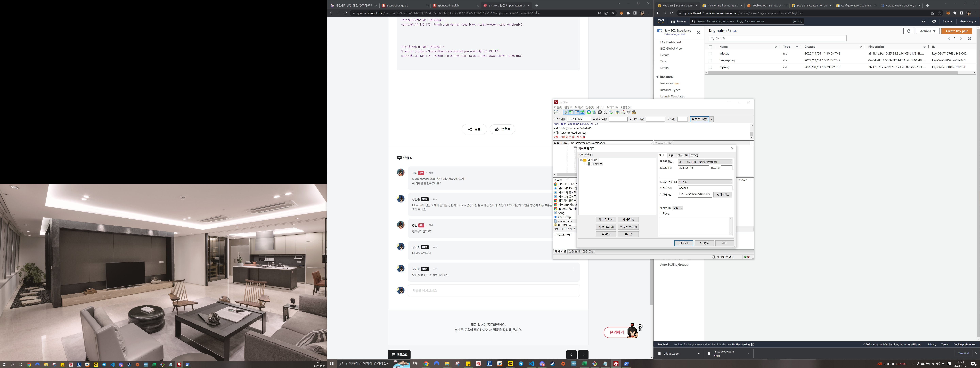Open KakaoTalk from the Windows taskbar
Screen dimensions: 980x368
510,364
